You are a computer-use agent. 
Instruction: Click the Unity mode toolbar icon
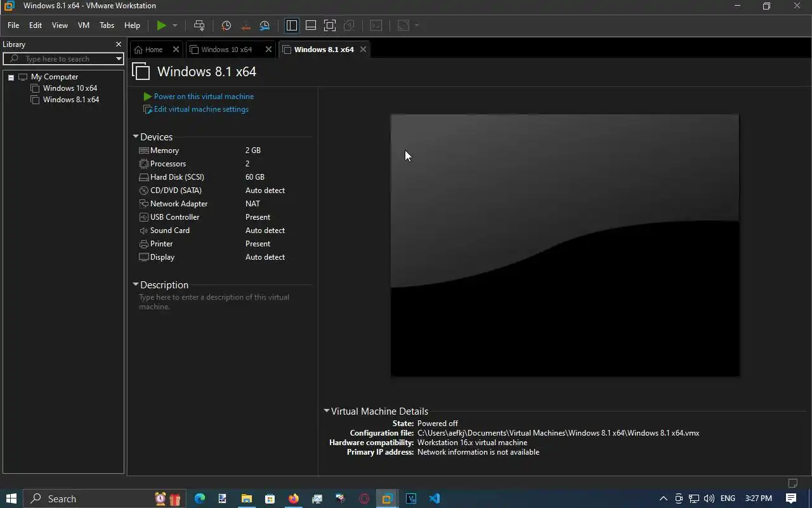349,25
